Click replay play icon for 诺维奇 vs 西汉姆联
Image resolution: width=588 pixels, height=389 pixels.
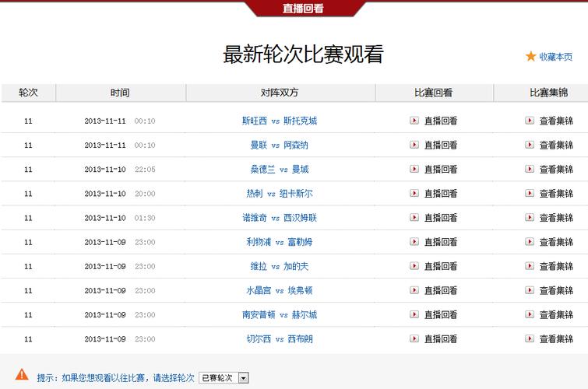click(414, 218)
